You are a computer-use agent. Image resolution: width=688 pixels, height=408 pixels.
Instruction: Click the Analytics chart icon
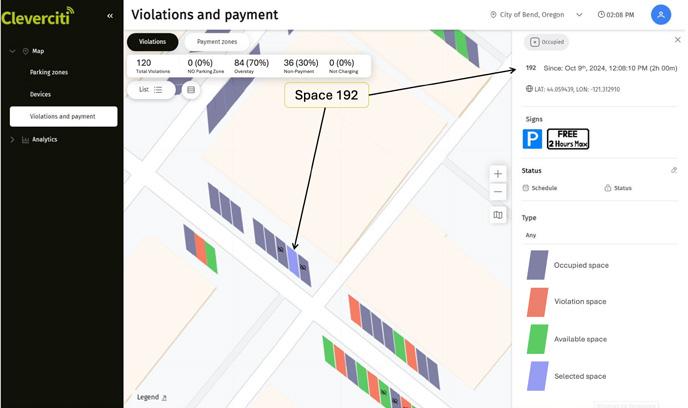pos(25,140)
